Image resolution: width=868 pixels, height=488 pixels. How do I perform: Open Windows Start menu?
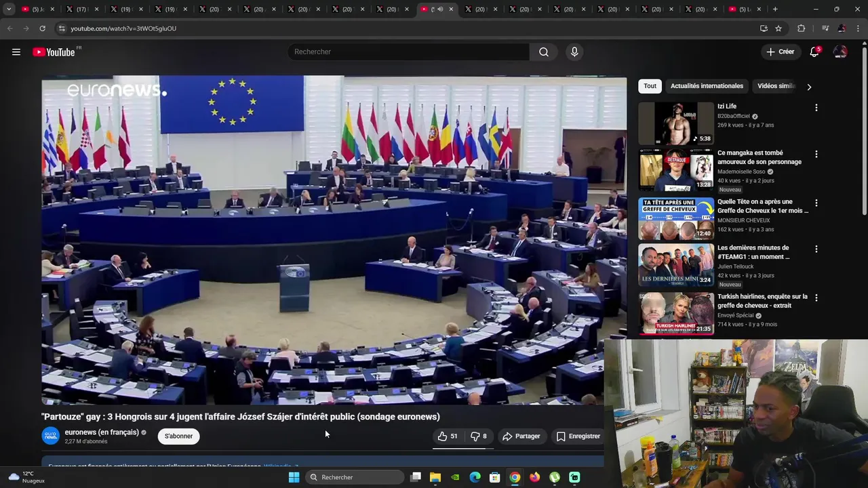294,477
